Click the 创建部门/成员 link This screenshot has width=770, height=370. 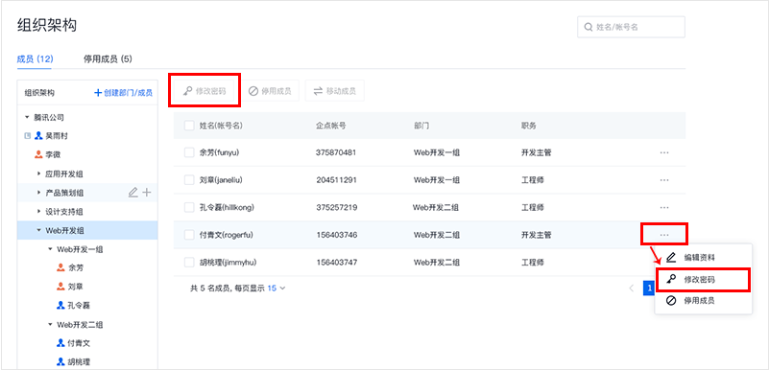(x=123, y=92)
